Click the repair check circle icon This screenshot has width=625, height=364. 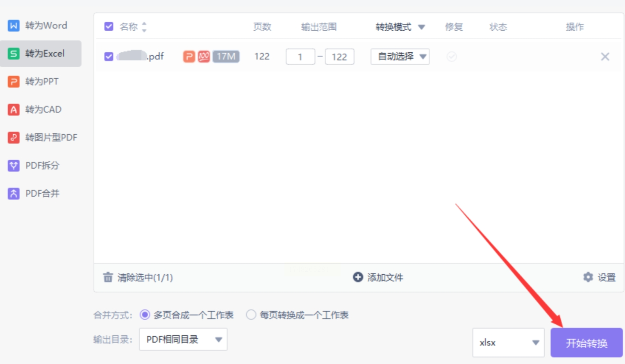pos(452,57)
